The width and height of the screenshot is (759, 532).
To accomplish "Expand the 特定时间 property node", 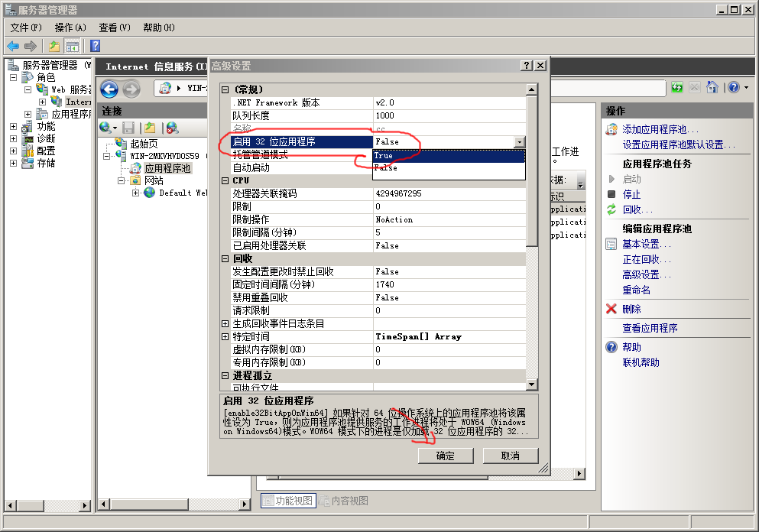I will pyautogui.click(x=225, y=336).
